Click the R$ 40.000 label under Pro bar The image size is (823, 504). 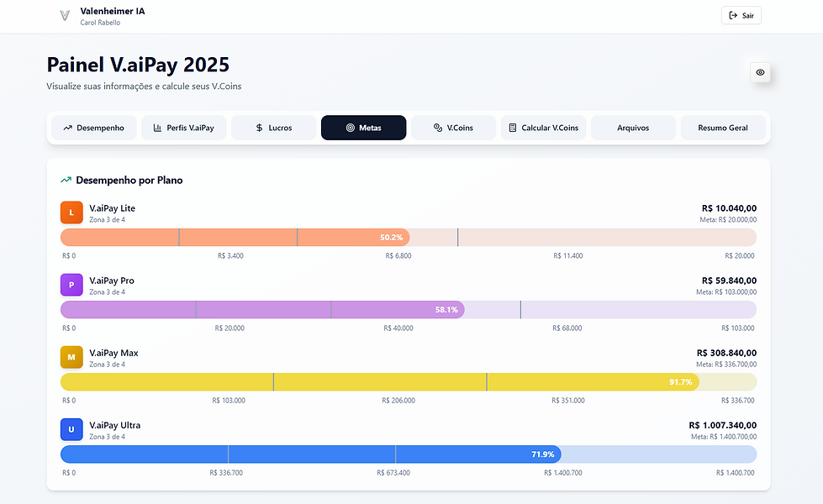pos(398,328)
